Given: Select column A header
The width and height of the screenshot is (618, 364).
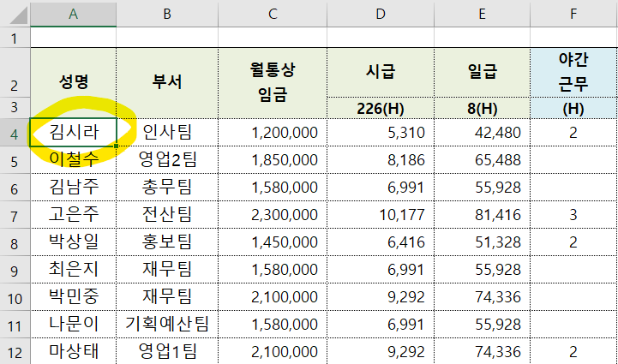Looking at the screenshot, I should [x=74, y=14].
